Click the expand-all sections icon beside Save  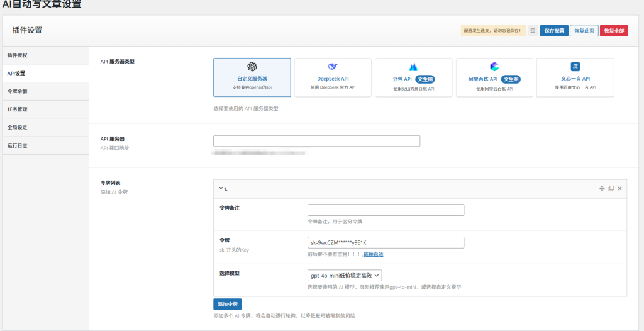[x=533, y=31]
